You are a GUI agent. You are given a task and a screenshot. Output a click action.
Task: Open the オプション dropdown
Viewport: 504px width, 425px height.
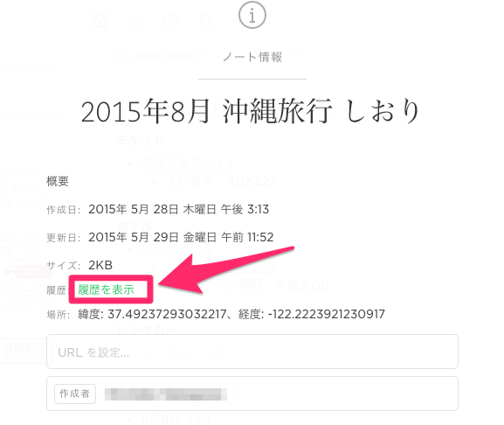(x=24, y=68)
